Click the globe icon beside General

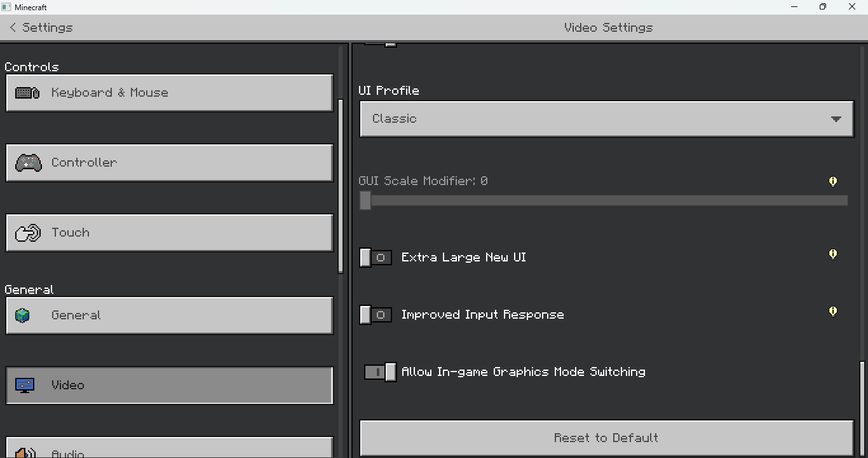click(x=23, y=316)
